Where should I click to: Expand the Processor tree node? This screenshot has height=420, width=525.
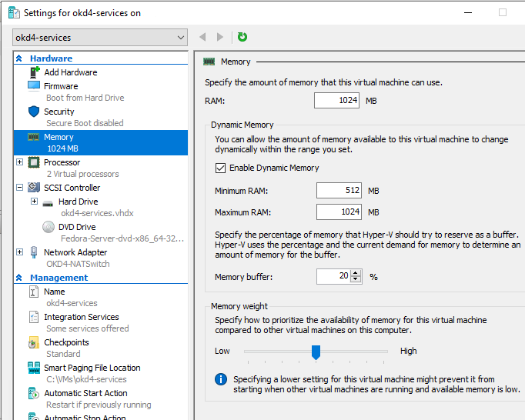tap(20, 162)
